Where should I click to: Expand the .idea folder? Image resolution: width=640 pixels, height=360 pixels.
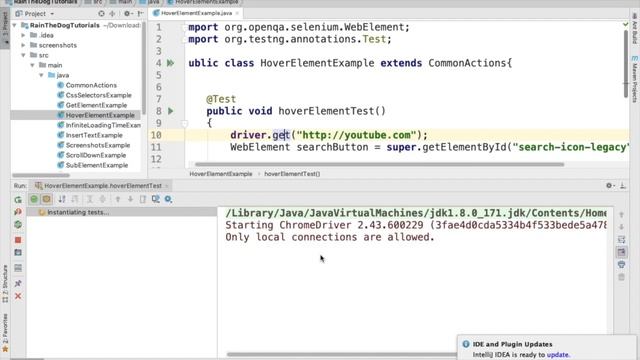(24, 35)
